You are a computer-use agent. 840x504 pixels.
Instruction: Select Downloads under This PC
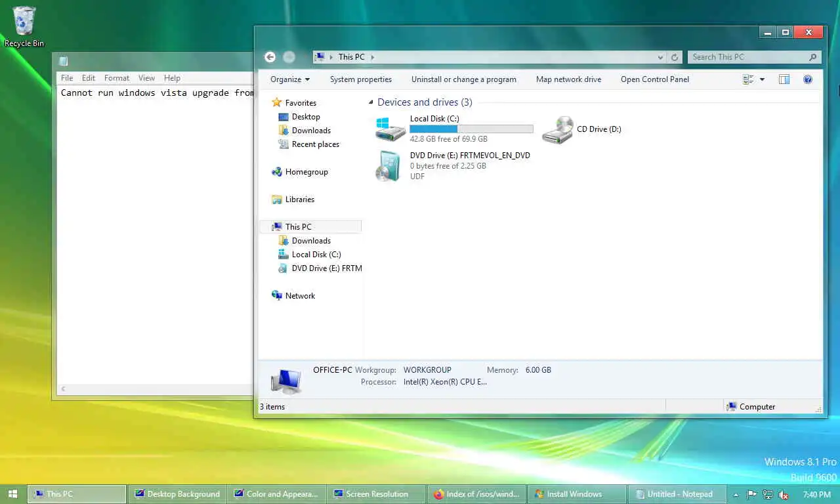[x=311, y=241]
